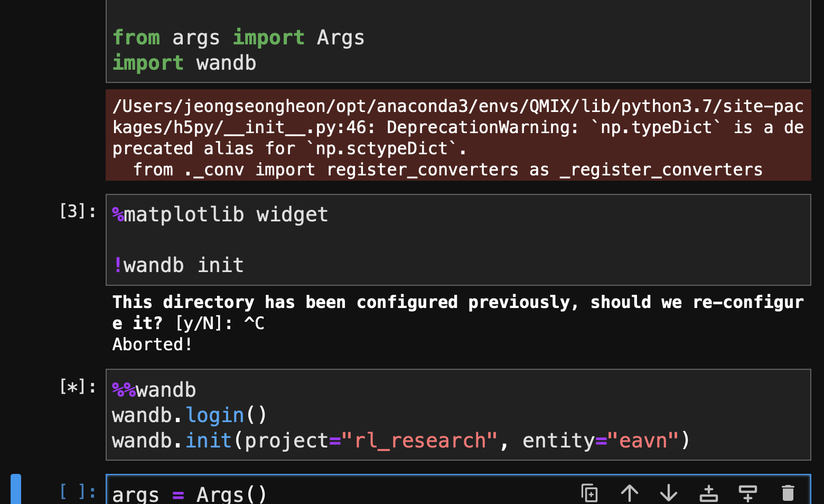Screen dimensions: 824x504
Task: Click the 'import wandb' line
Action: point(184,63)
